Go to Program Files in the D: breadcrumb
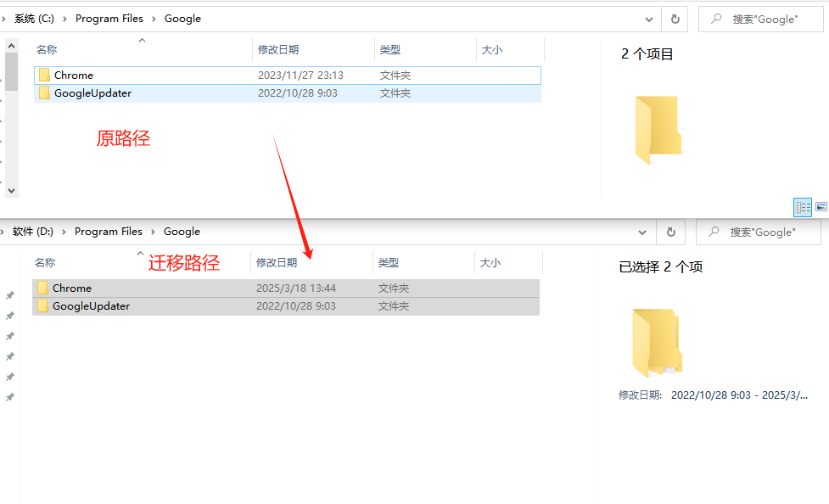 [x=108, y=232]
